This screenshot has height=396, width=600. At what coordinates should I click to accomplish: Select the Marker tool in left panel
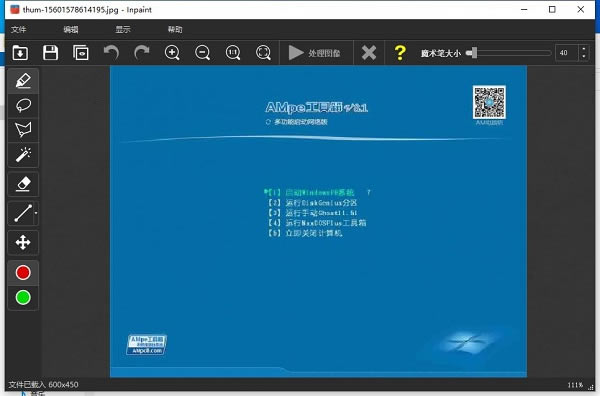click(23, 81)
